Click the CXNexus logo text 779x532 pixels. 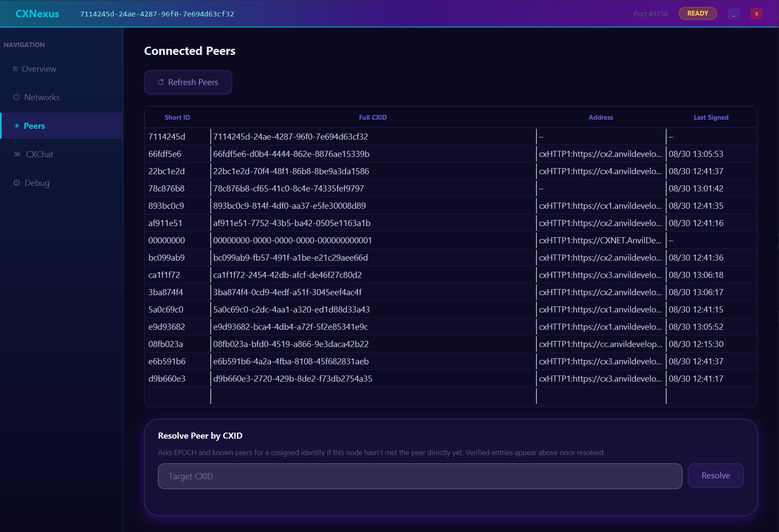click(37, 14)
